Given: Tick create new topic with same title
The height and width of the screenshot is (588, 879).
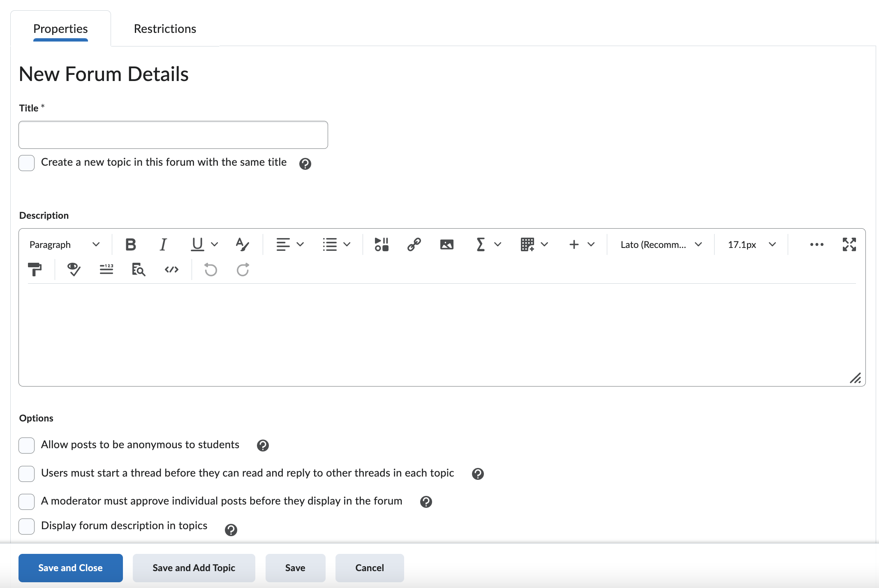Looking at the screenshot, I should [x=27, y=163].
